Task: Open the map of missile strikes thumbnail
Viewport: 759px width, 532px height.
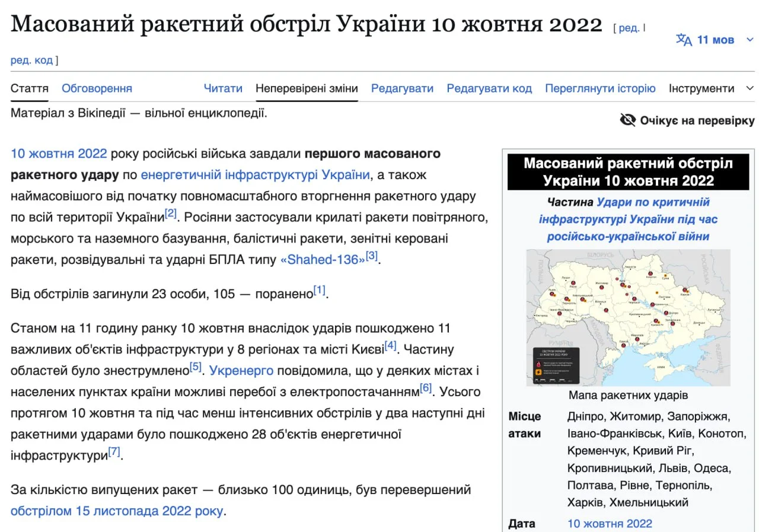Action: pyautogui.click(x=628, y=317)
